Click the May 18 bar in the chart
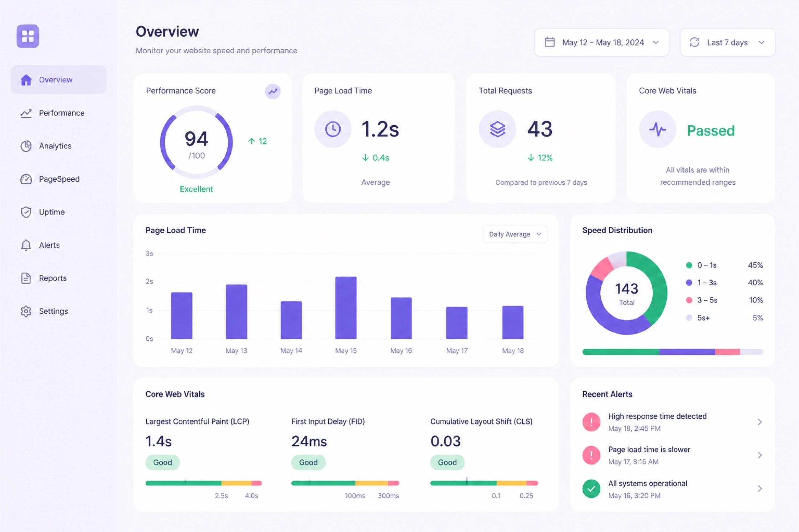Screen dimensions: 799x532 coord(513,322)
